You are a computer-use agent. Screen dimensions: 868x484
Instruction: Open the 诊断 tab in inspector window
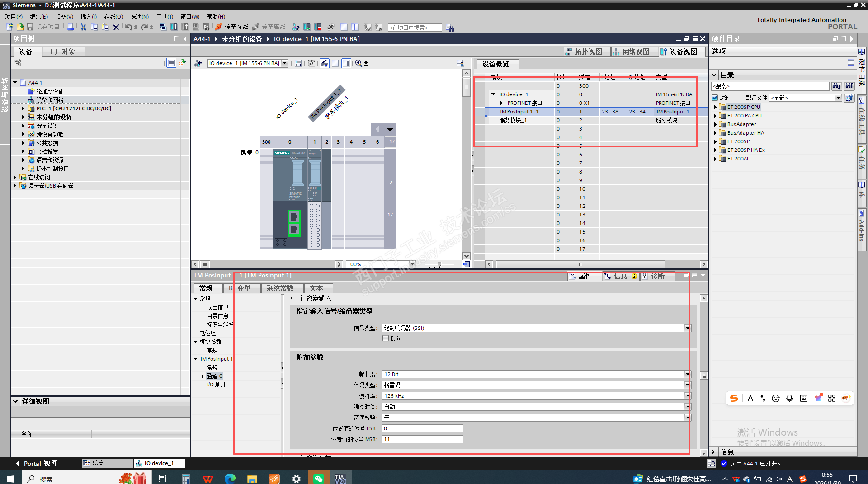click(x=658, y=276)
